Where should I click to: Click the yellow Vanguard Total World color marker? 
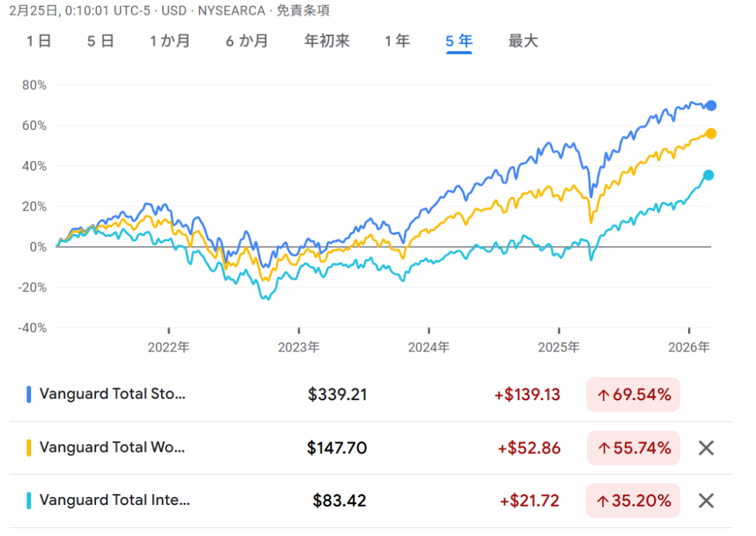pyautogui.click(x=29, y=447)
